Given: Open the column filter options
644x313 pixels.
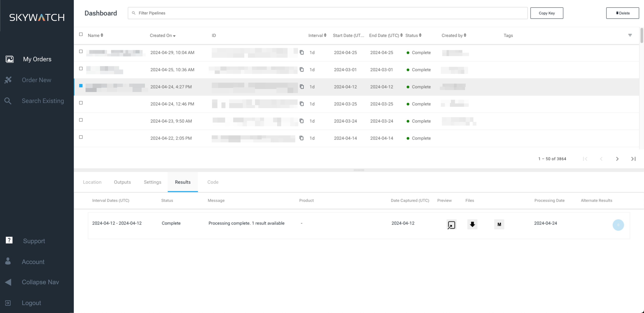Looking at the screenshot, I should [x=630, y=35].
